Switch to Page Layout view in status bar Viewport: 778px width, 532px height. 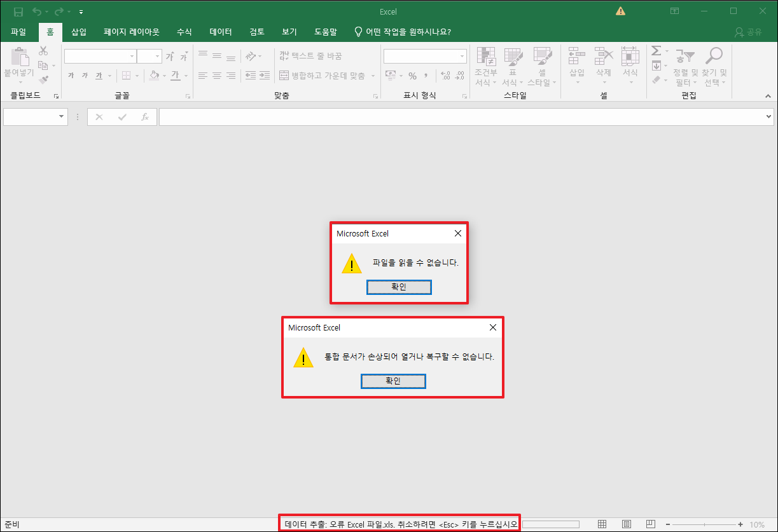(627, 524)
